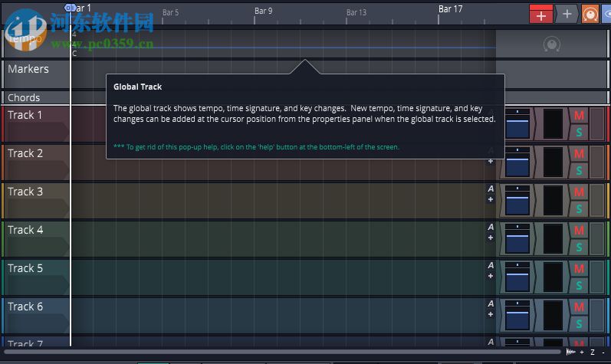Select the Track 4 header
611x364 pixels.
(36, 238)
